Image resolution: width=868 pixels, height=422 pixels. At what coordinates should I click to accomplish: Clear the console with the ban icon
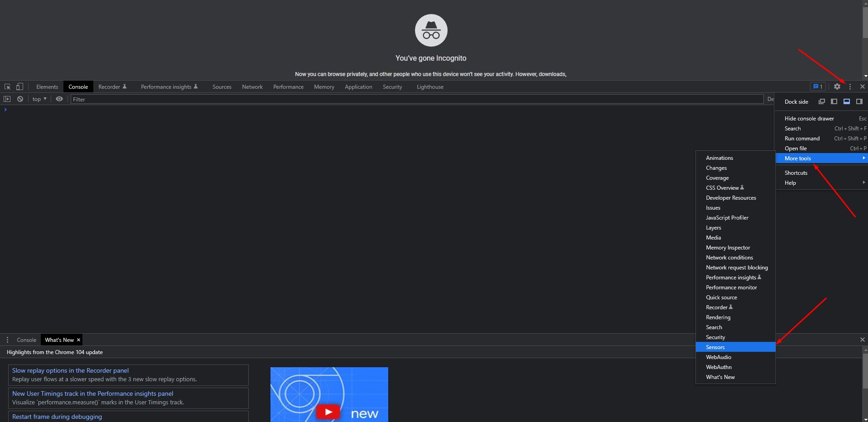pos(20,99)
